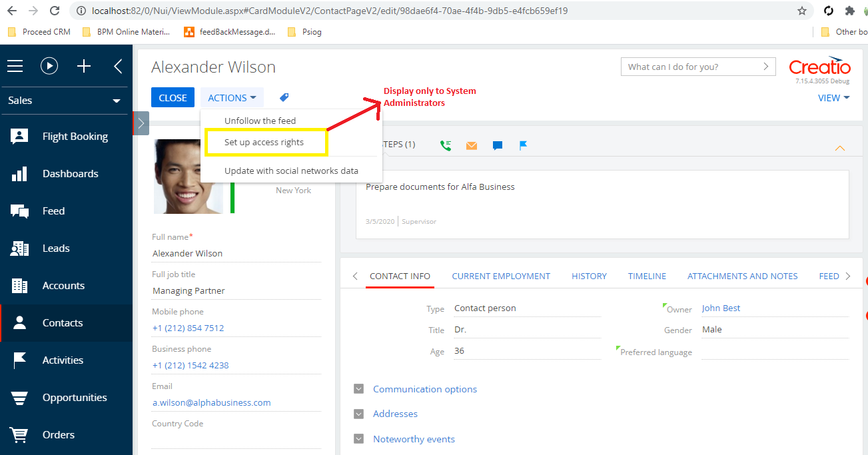The height and width of the screenshot is (455, 868).
Task: Open the VIEW dropdown
Action: pos(834,98)
